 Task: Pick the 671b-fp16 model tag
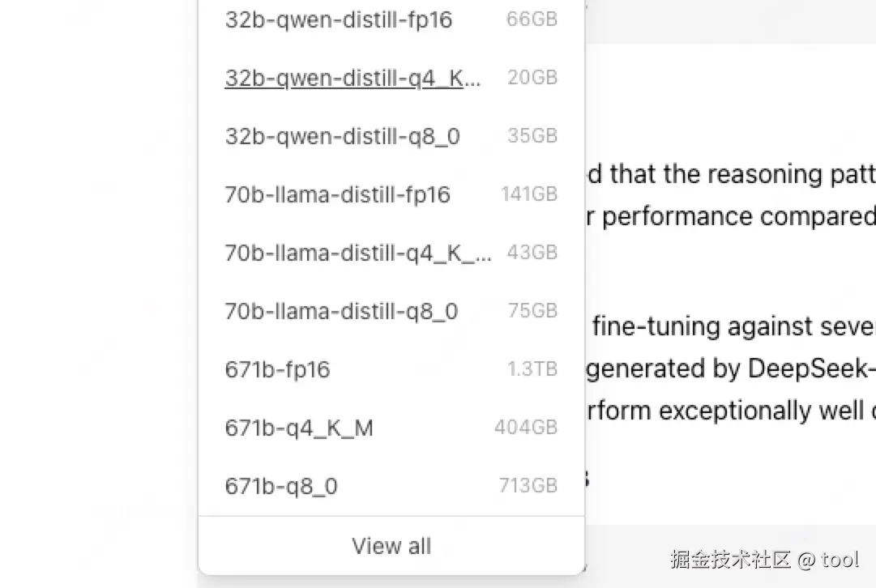277,369
